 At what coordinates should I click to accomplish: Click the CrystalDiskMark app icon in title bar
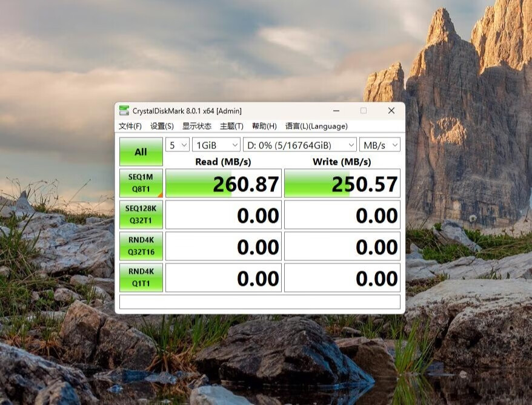coord(124,111)
